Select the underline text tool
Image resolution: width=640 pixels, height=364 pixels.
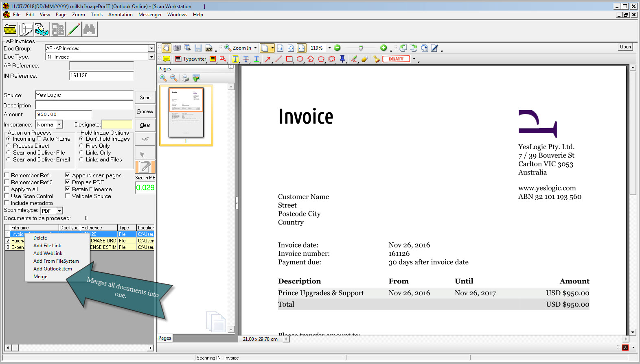point(256,59)
